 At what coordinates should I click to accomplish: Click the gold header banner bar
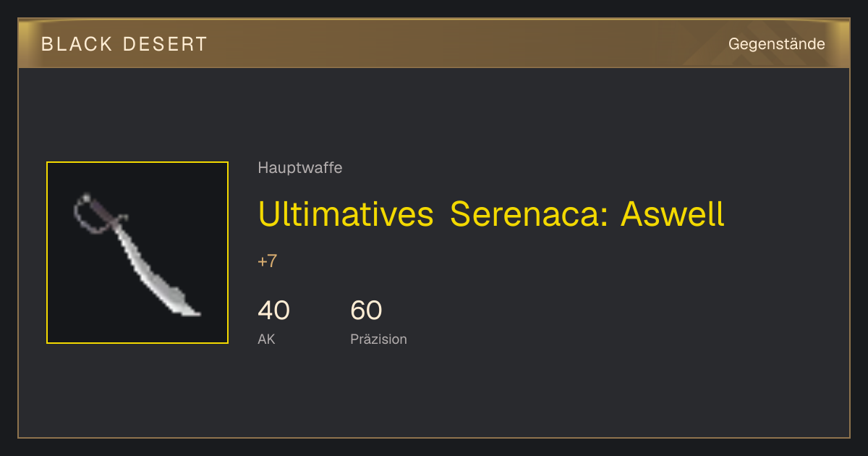pyautogui.click(x=434, y=43)
